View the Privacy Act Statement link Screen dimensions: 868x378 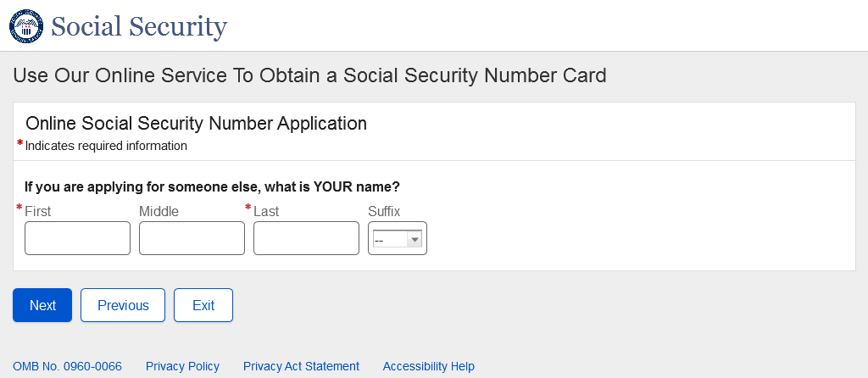pos(301,366)
